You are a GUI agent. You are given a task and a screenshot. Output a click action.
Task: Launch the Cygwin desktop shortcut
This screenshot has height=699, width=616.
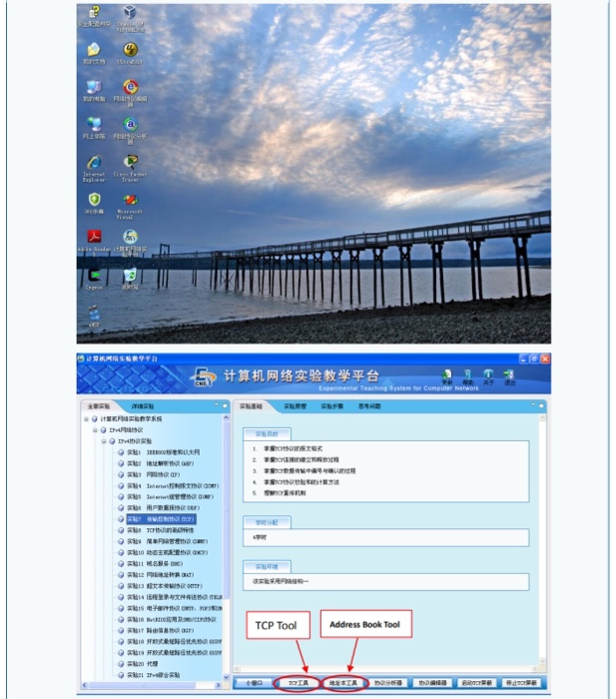pos(94,280)
